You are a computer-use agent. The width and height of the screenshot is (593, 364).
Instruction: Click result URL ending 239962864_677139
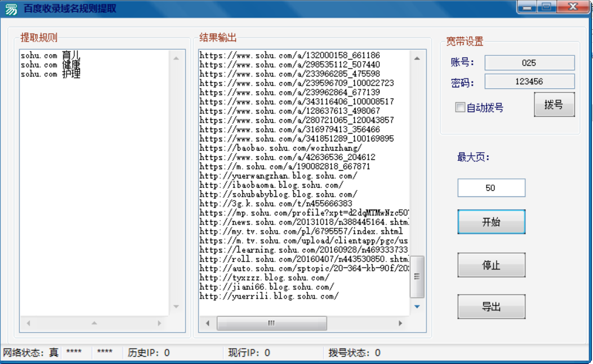[x=290, y=93]
